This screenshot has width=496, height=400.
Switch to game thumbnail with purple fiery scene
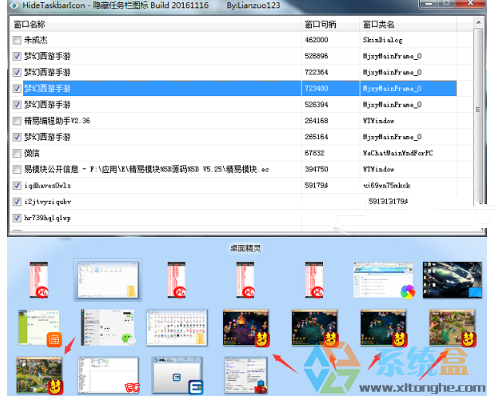tap(246, 328)
